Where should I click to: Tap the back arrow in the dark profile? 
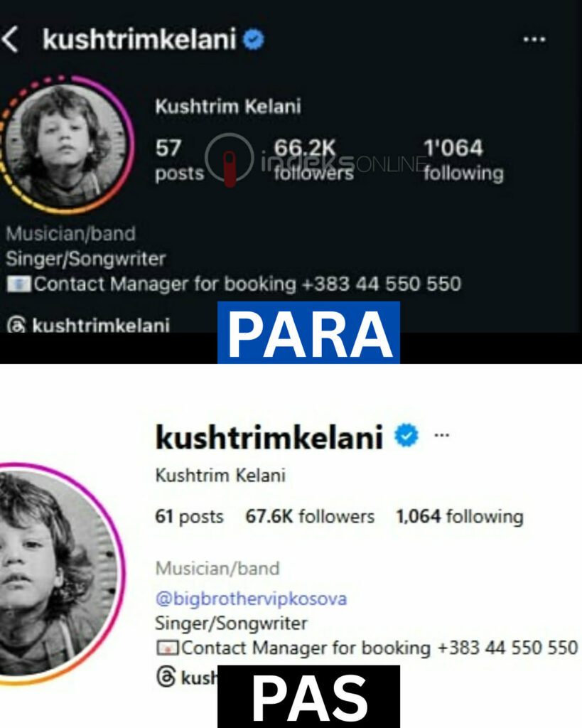tap(10, 39)
